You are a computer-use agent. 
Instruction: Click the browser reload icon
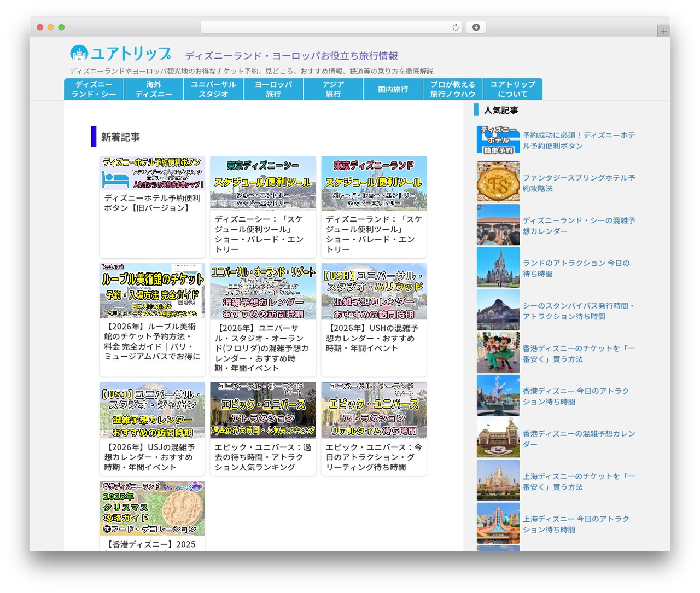point(455,27)
